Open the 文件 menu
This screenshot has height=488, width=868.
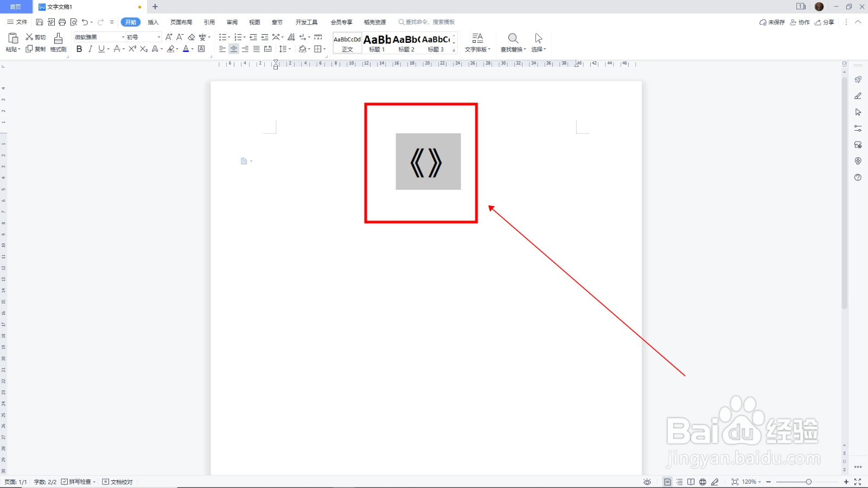[x=17, y=22]
